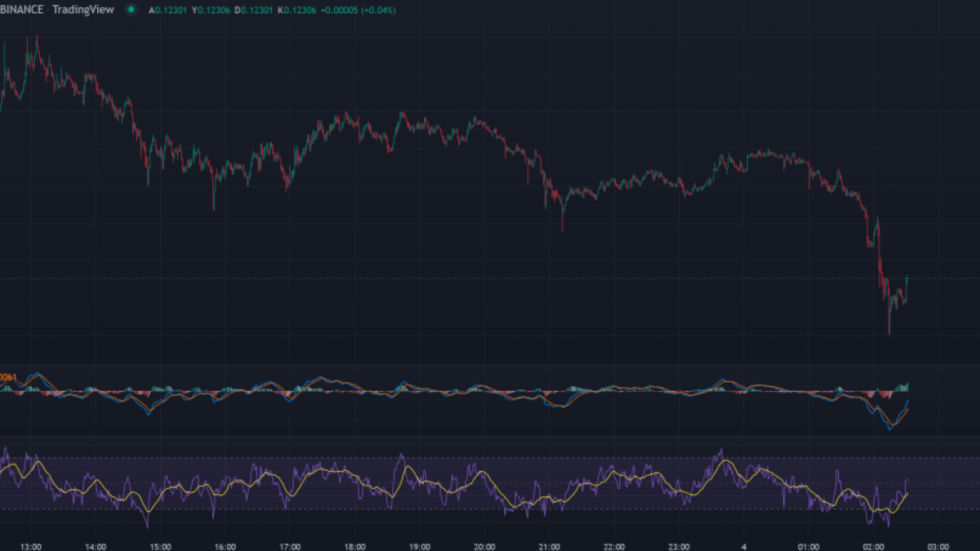Click the 19:00 time axis label
This screenshot has height=551, width=980.
point(420,547)
